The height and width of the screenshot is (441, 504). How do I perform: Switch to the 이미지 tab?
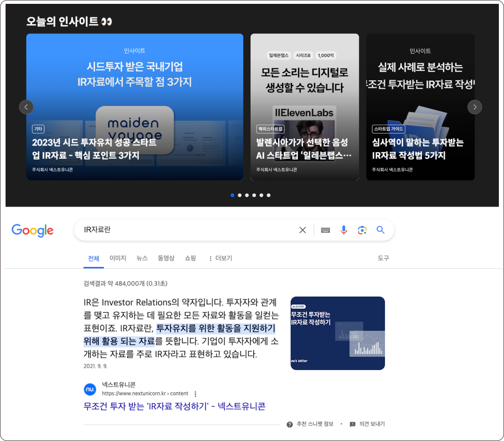coord(117,258)
